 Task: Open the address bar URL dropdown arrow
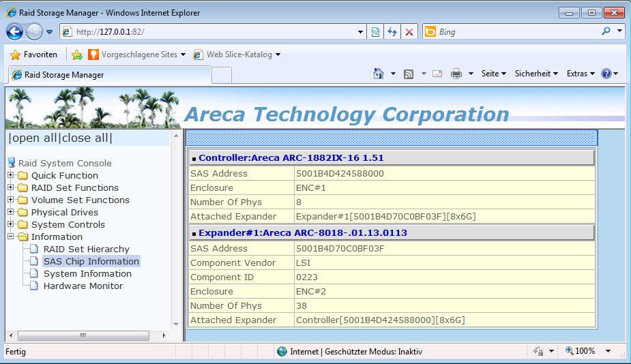tap(361, 32)
